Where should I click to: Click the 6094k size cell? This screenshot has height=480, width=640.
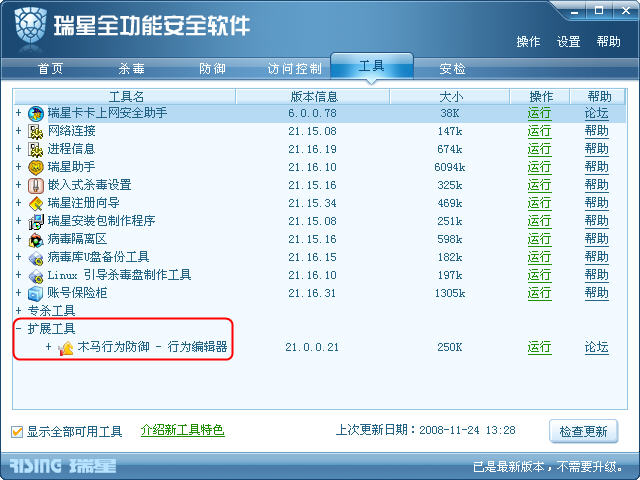click(x=450, y=167)
